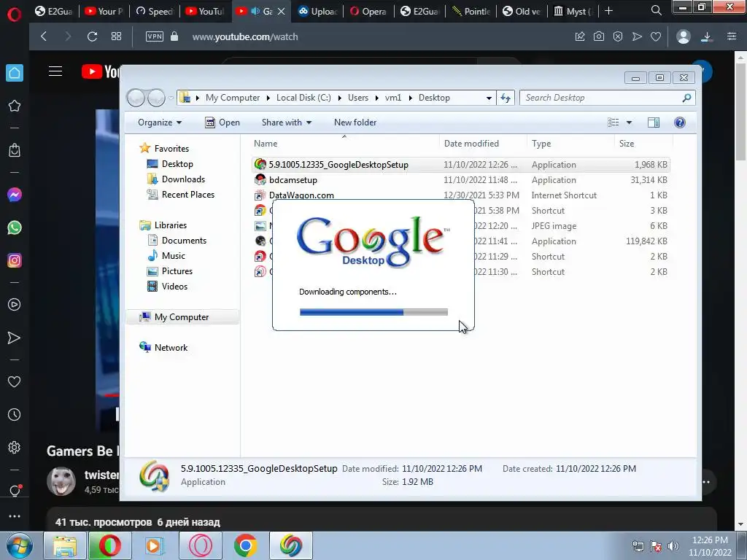
Task: Open Instagram in the Opera sidebar
Action: coord(15,260)
